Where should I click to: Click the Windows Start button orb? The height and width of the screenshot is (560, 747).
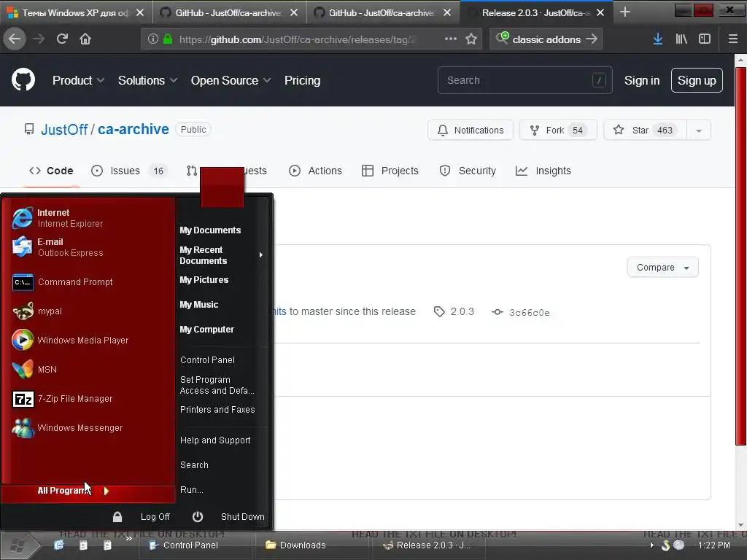click(x=18, y=545)
